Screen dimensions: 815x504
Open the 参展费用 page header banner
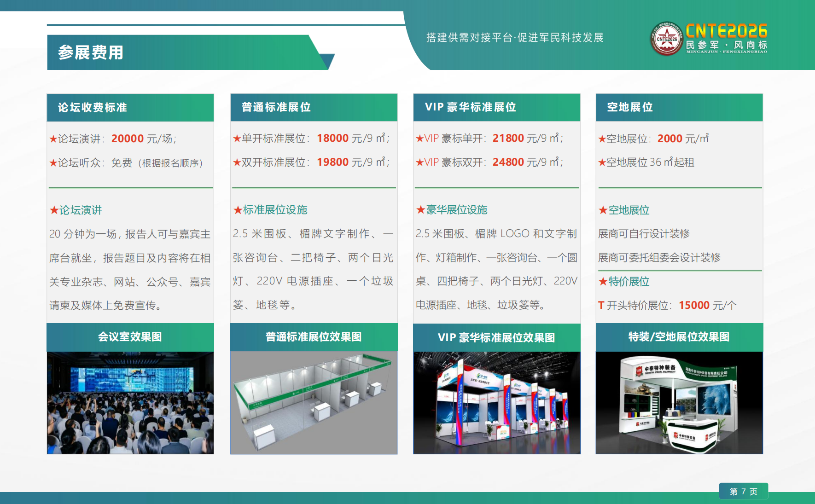pyautogui.click(x=90, y=54)
